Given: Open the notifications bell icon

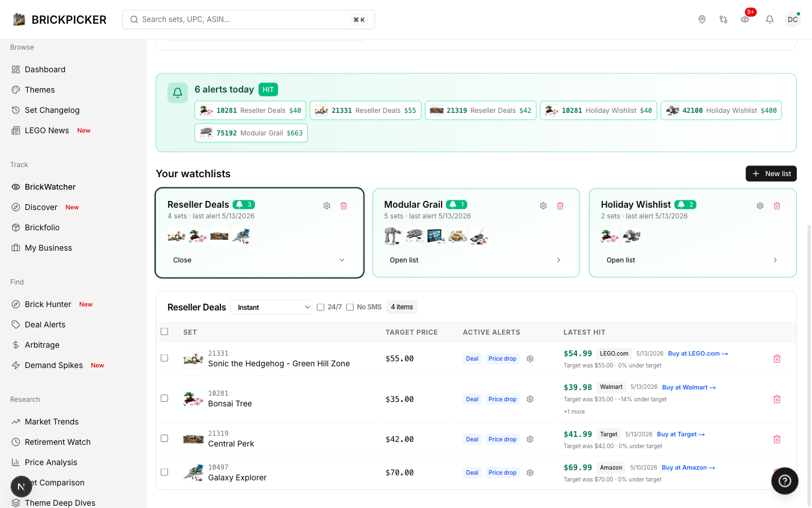Looking at the screenshot, I should [x=770, y=19].
